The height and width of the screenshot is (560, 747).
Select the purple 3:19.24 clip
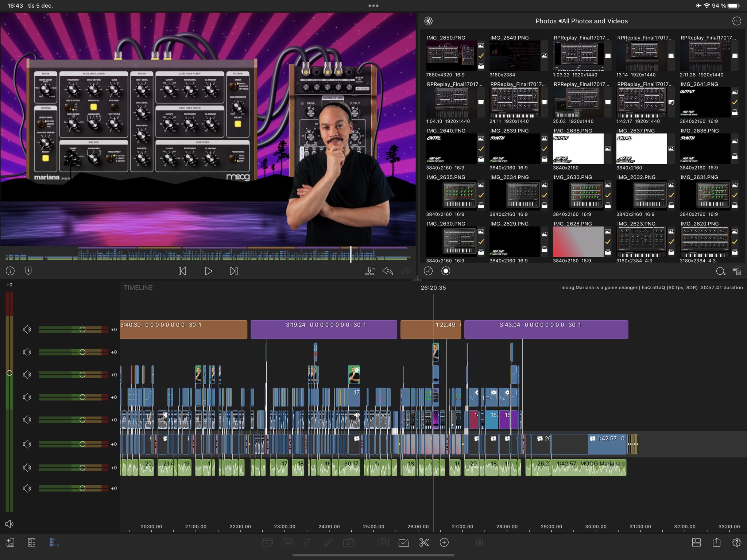tap(324, 329)
